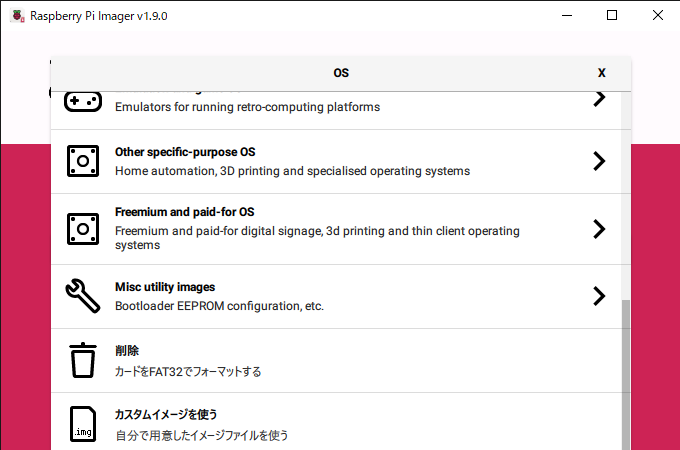Screen dimensions: 680x450
Task: Minimize the Raspberry Pi Imager window
Action: [567, 16]
